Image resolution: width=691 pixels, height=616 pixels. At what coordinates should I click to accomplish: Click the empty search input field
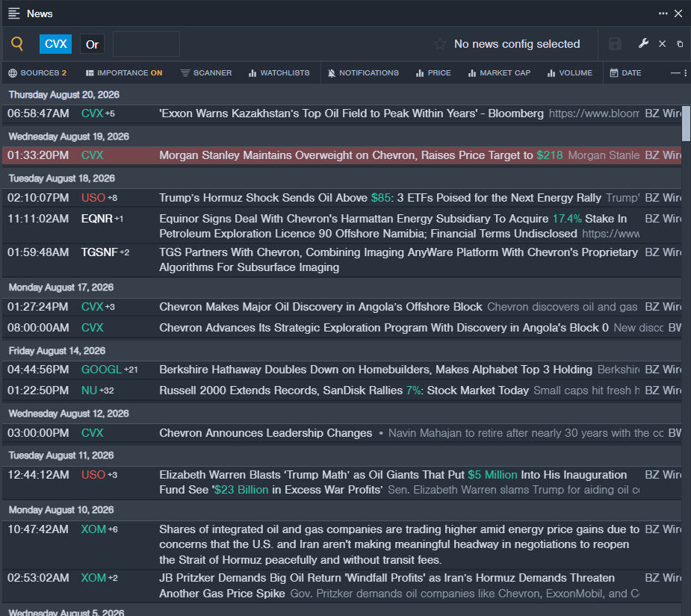(146, 44)
